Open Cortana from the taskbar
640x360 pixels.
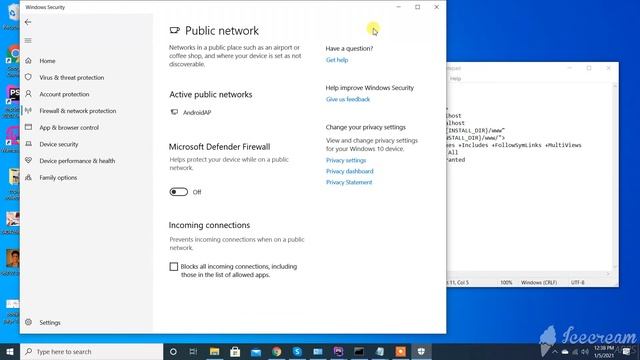[173, 351]
